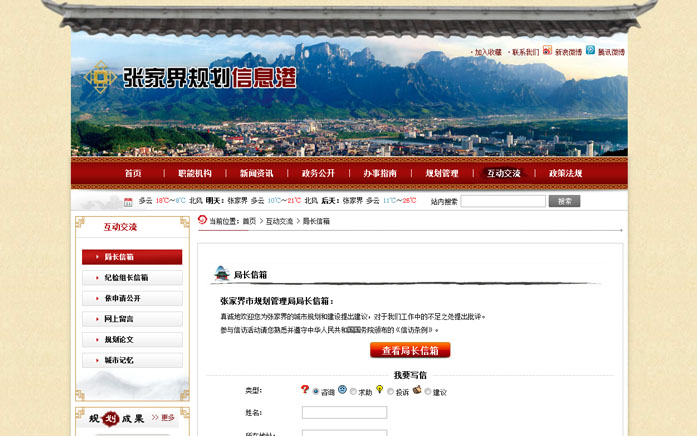Viewport: 697px width, 436px height.
Task: Select the 建议 radio button
Action: 428,392
